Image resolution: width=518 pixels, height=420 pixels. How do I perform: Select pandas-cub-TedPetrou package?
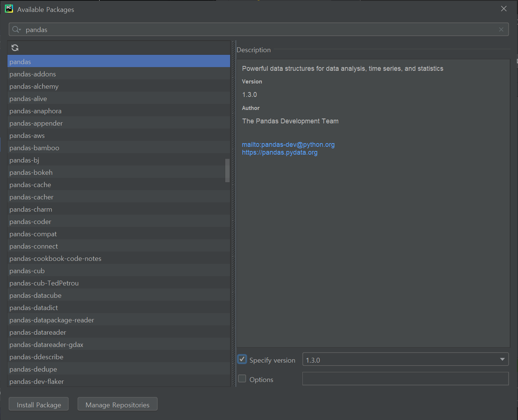(119, 283)
